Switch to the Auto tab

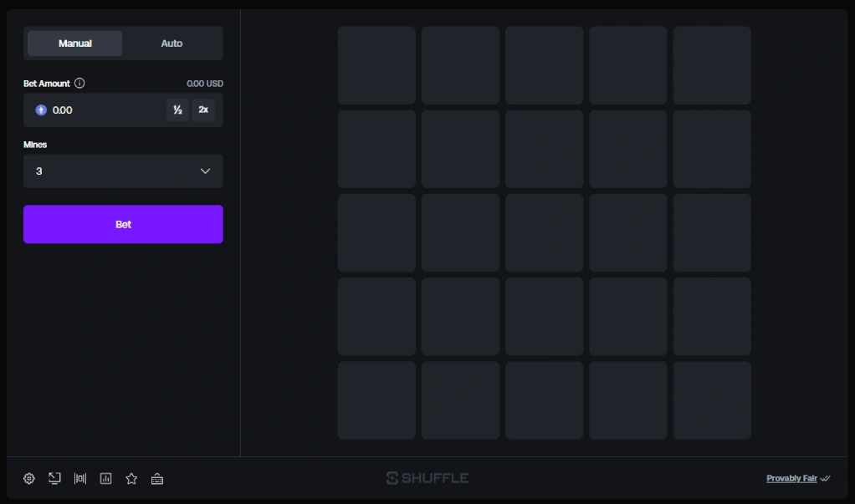coord(172,43)
